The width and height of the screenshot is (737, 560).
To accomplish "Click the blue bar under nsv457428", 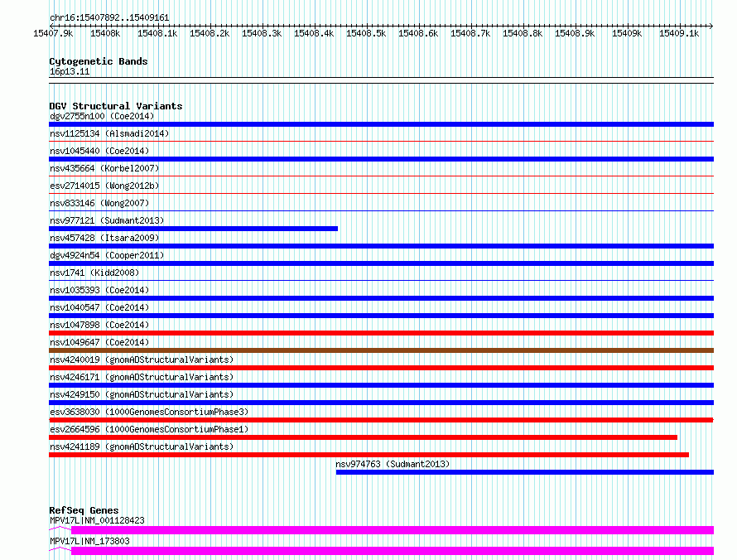I will pyautogui.click(x=381, y=246).
